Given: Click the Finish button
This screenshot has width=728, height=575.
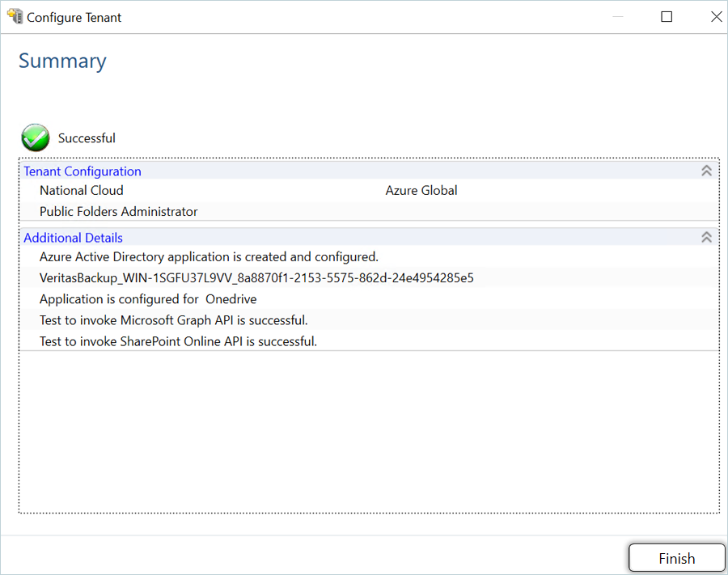Looking at the screenshot, I should [x=676, y=559].
